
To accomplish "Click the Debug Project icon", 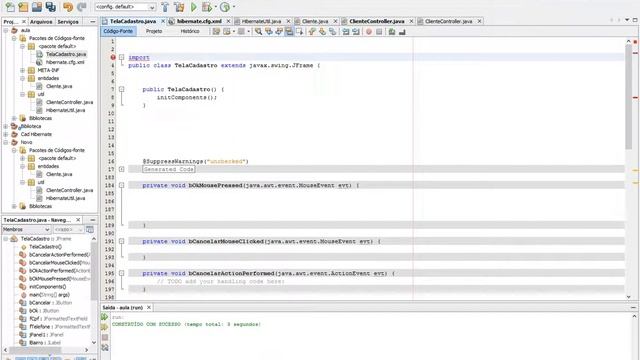I will 207,7.
